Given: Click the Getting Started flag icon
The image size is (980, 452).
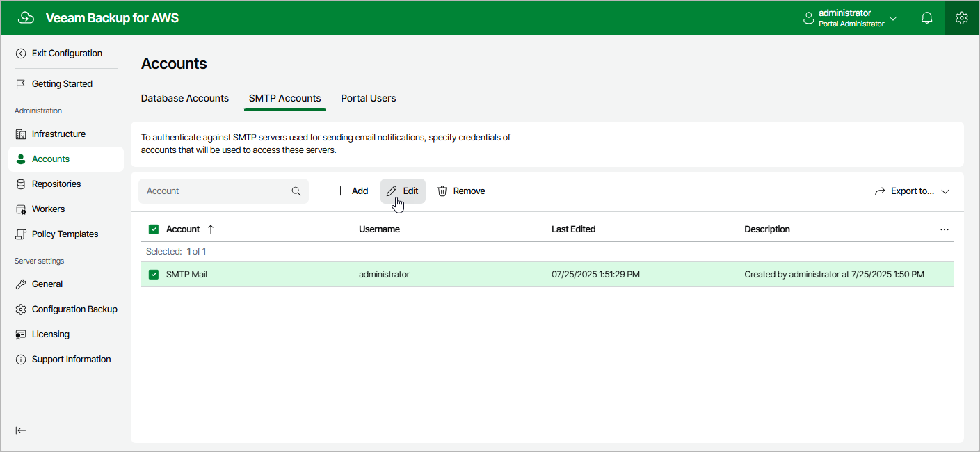Looking at the screenshot, I should coord(21,84).
